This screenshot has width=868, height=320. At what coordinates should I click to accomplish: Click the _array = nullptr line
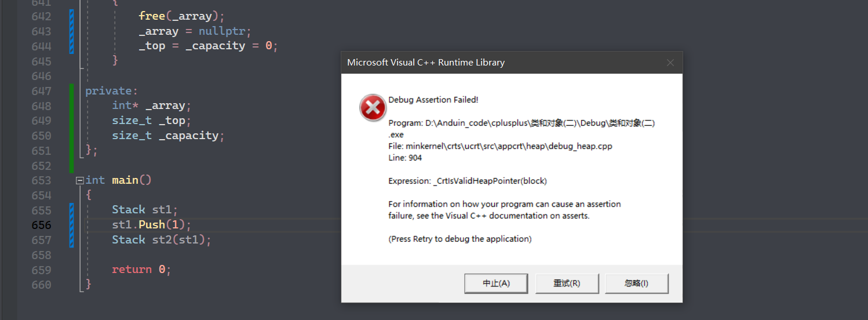(195, 31)
